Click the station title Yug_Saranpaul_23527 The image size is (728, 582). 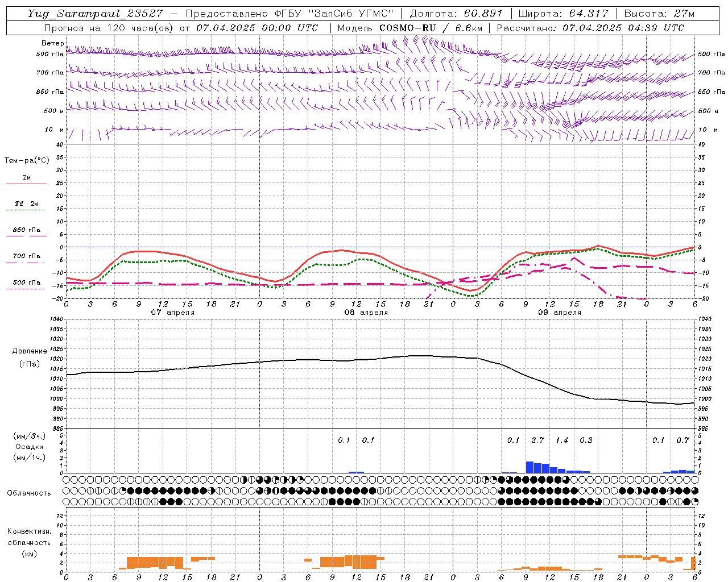tap(94, 14)
